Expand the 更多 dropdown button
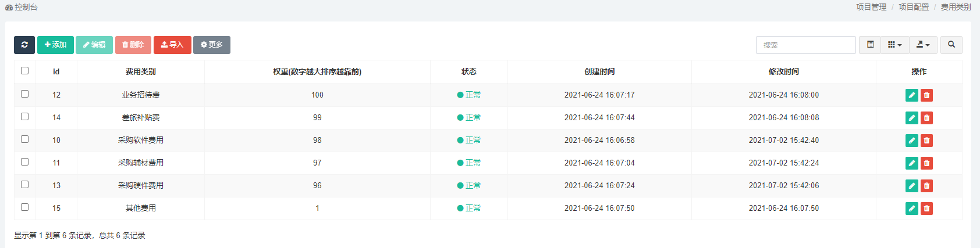The image size is (980, 248). [212, 45]
